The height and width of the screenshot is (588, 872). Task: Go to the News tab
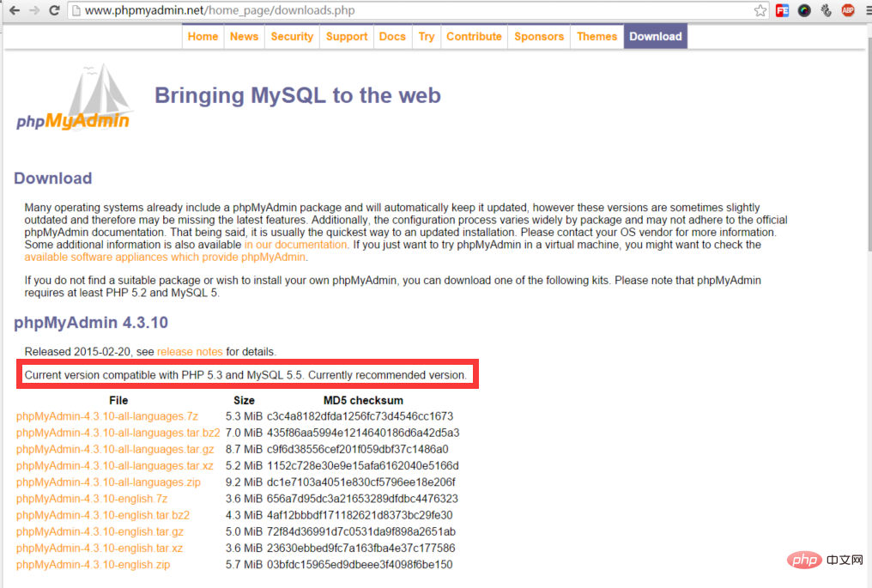tap(244, 36)
